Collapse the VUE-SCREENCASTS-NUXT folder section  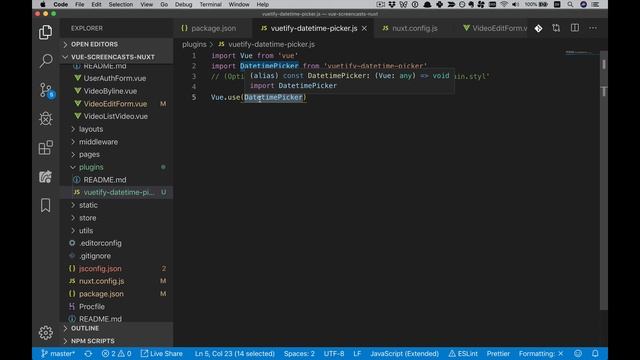(x=116, y=57)
